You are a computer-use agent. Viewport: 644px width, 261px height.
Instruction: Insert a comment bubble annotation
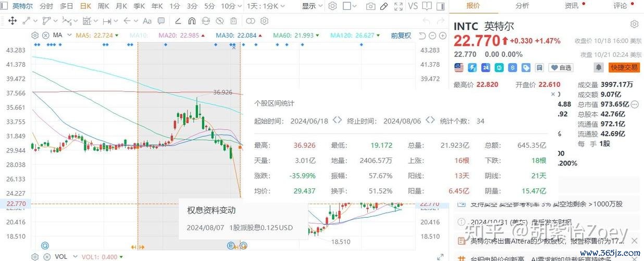(160, 21)
